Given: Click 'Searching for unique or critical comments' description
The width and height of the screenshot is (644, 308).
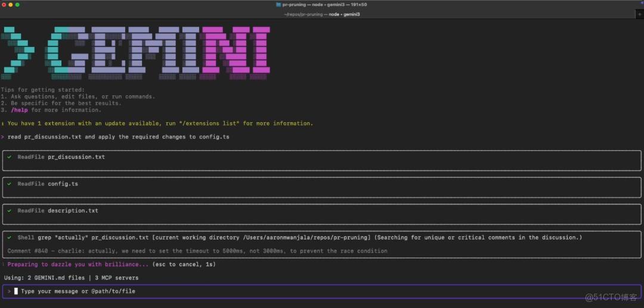Looking at the screenshot, I should click(478, 238).
